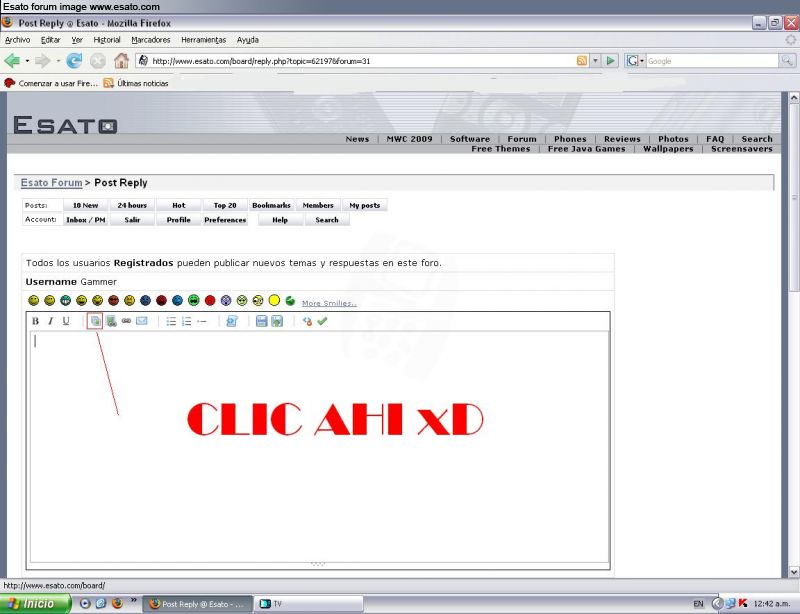Viewport: 800px width, 614px height.
Task: Open the search engine selector dropdown
Action: pos(642,61)
